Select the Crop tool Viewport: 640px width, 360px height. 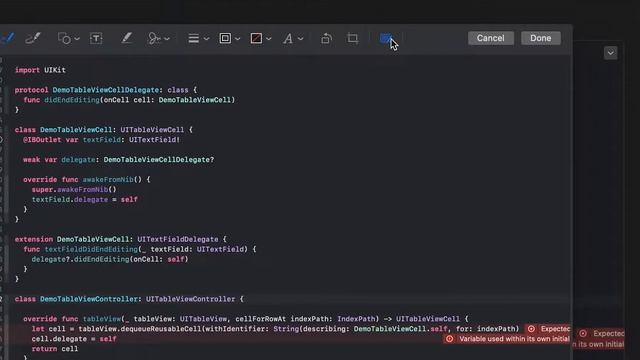point(353,38)
